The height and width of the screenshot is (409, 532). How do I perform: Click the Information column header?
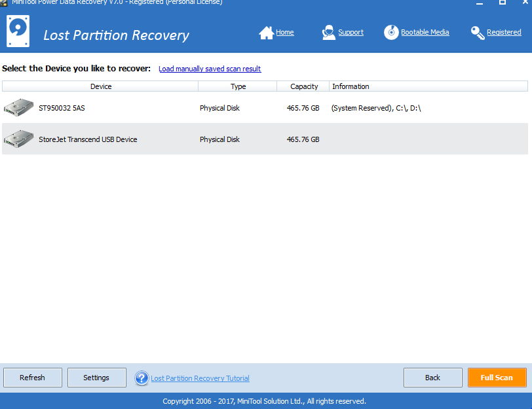428,86
